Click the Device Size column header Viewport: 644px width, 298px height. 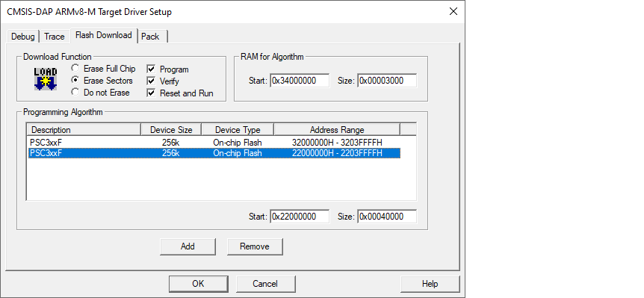coord(171,130)
